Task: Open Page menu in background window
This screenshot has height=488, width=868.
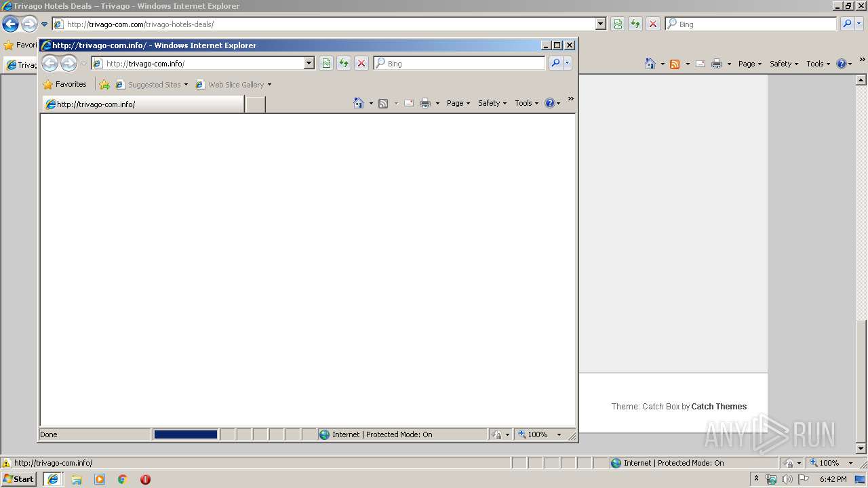Action: [x=750, y=64]
